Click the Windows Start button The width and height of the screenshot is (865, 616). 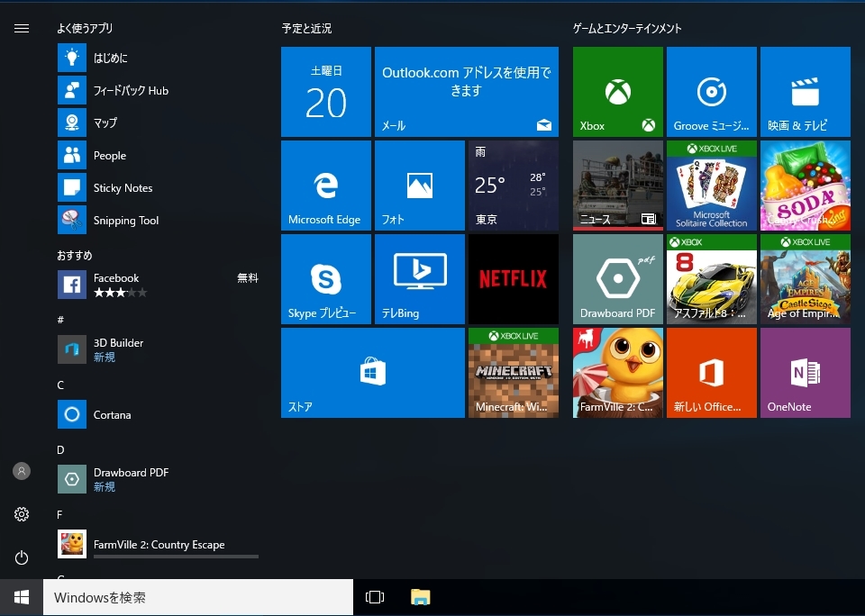(22, 597)
